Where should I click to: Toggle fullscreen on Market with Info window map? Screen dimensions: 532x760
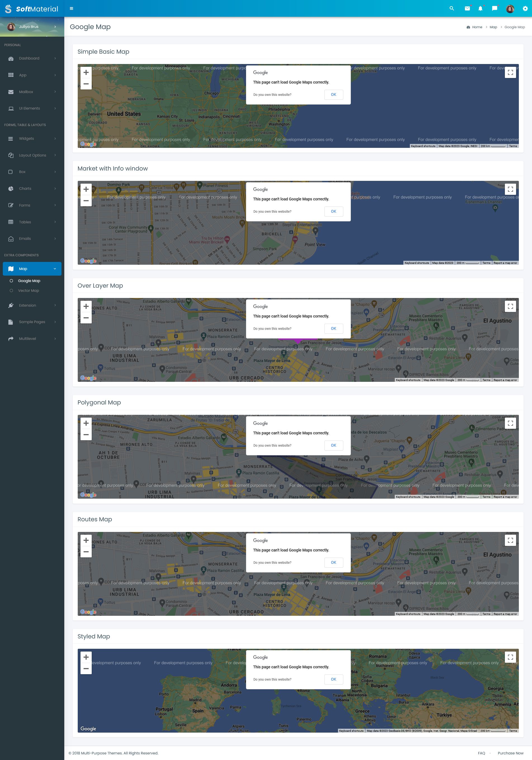pyautogui.click(x=510, y=189)
